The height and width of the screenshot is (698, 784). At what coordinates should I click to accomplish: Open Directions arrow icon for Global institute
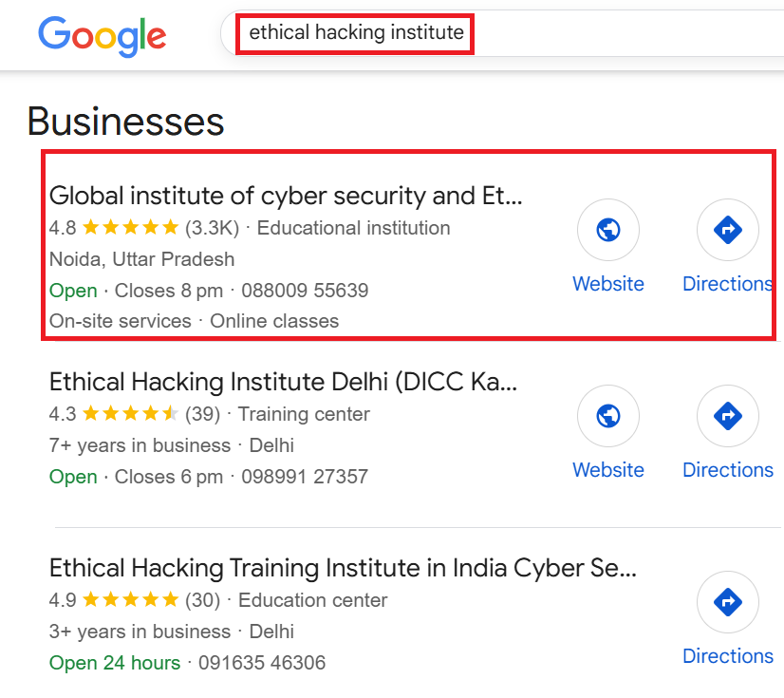point(728,230)
